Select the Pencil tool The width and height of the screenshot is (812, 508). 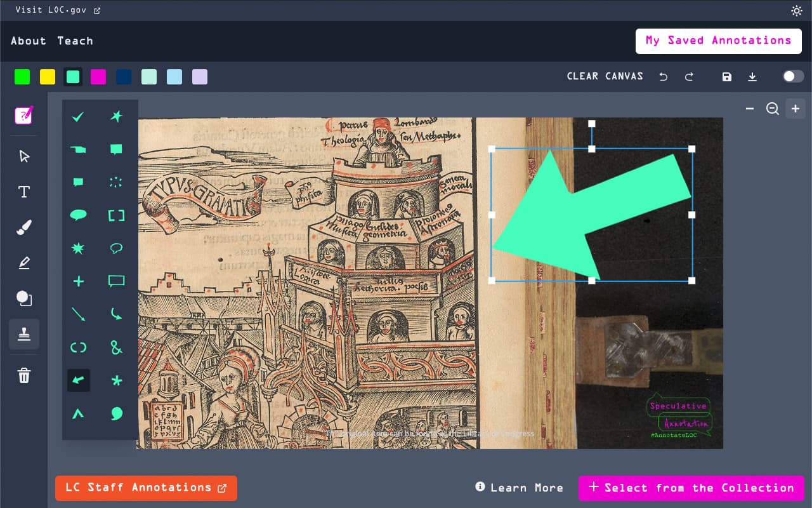click(24, 262)
